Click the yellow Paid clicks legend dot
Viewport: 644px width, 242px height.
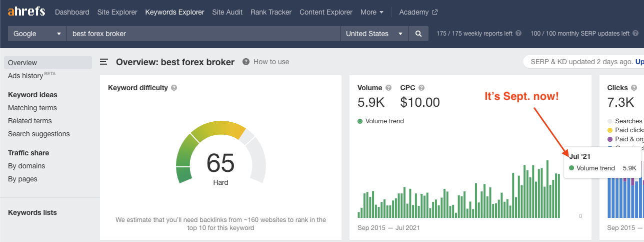[x=610, y=130]
